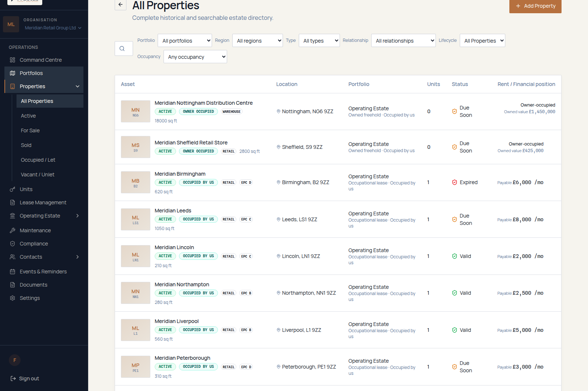Click the Units key icon
The image size is (588, 391).
pos(12,189)
